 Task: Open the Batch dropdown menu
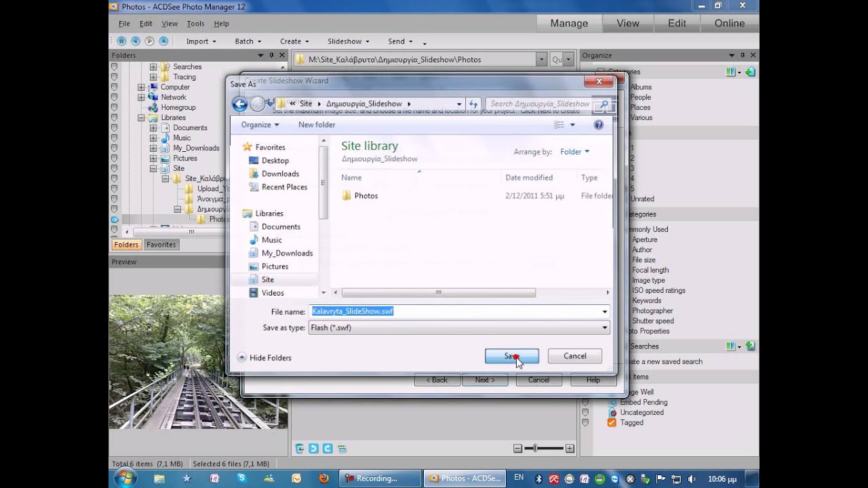pos(248,41)
